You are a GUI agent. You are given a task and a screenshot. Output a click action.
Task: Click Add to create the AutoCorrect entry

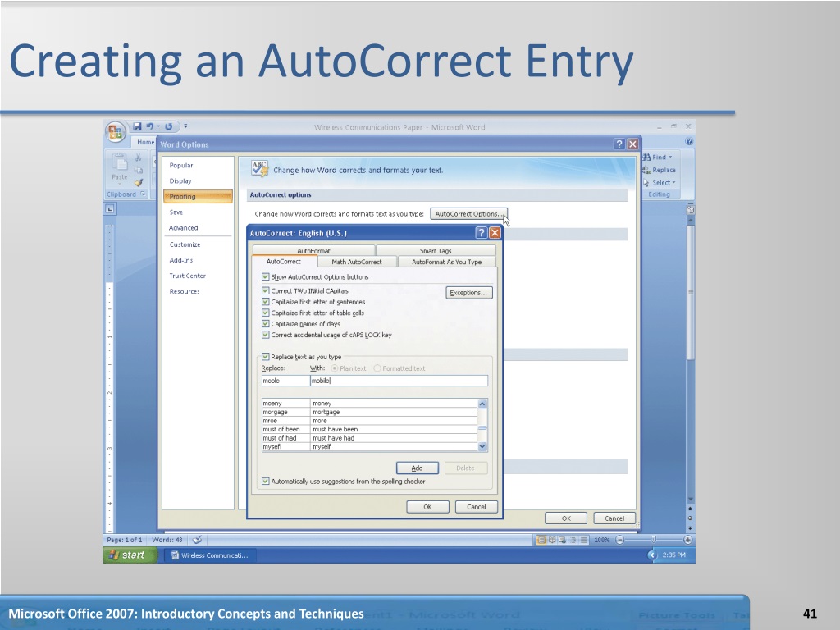pyautogui.click(x=418, y=468)
